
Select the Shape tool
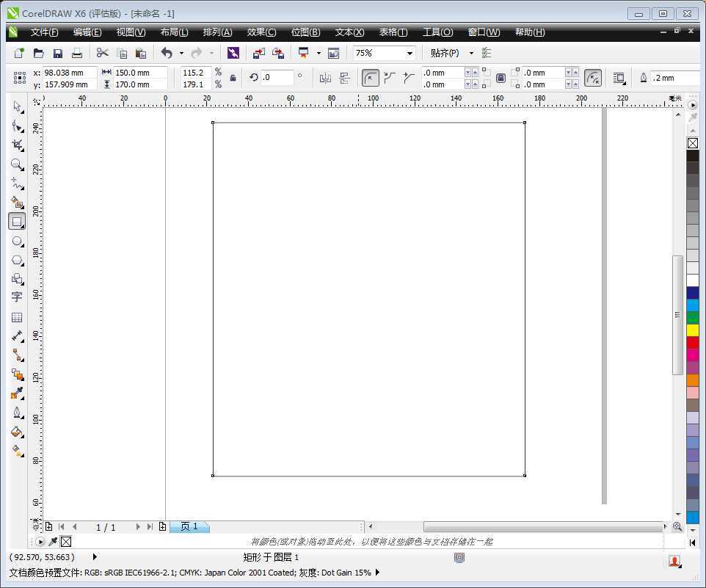tap(17, 126)
